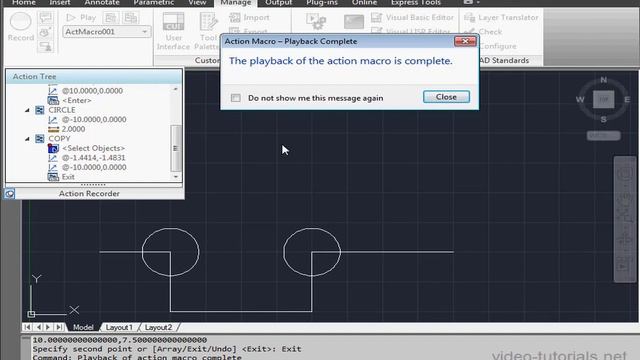This screenshot has height=360, width=640.
Task: Close the Playback Complete dialog with X
Action: pos(465,41)
